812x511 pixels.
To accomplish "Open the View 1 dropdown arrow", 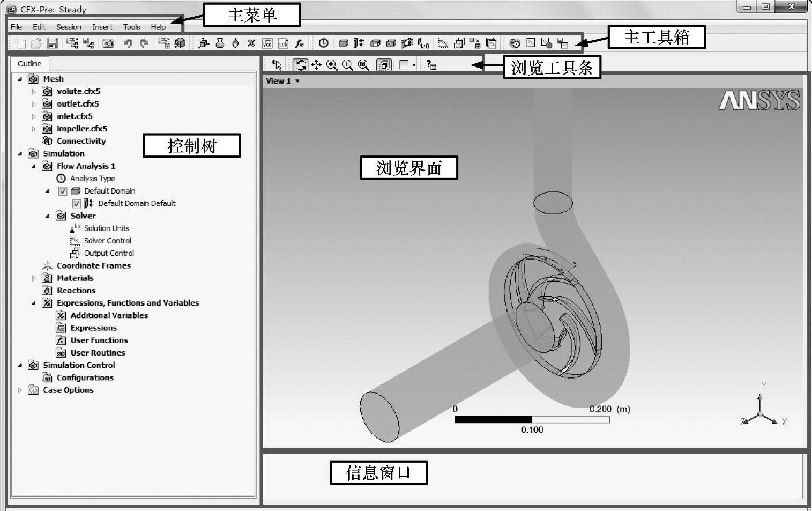I will click(x=297, y=81).
